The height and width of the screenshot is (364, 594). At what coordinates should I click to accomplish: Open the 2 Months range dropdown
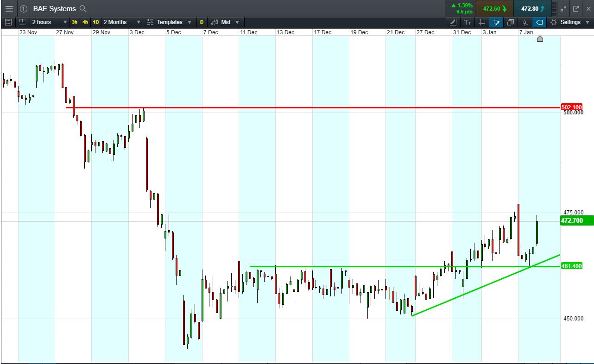pyautogui.click(x=122, y=22)
